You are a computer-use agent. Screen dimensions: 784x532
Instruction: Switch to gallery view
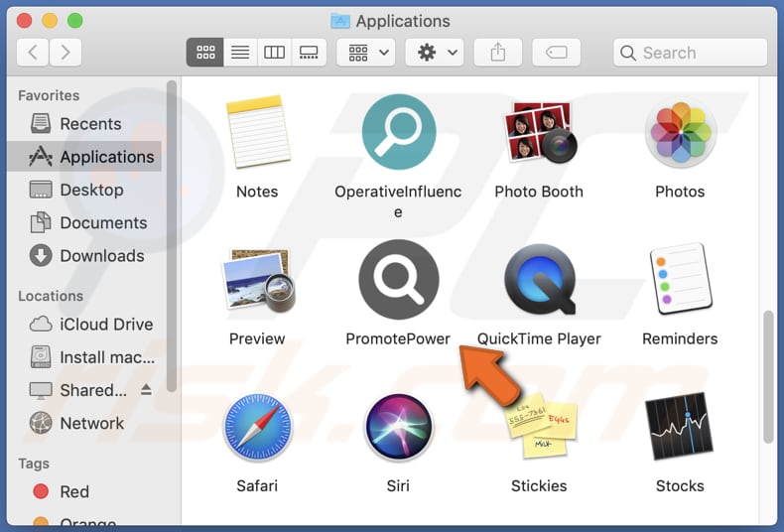(309, 53)
